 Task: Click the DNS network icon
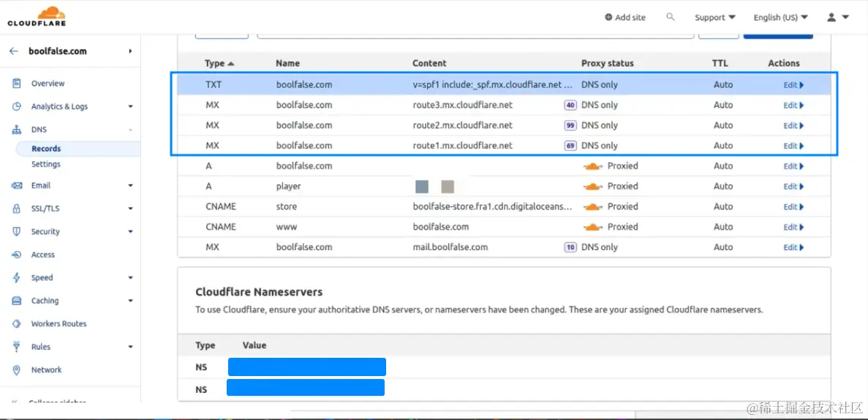pyautogui.click(x=17, y=130)
